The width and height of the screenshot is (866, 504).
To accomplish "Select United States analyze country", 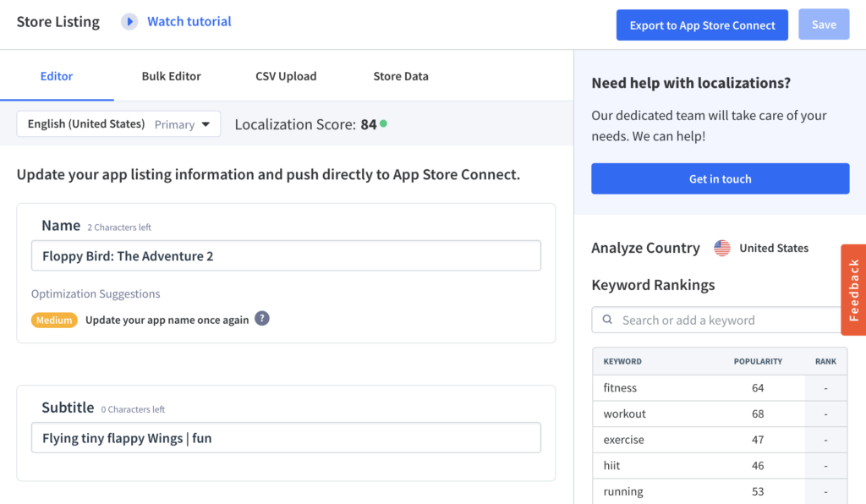I will click(774, 248).
